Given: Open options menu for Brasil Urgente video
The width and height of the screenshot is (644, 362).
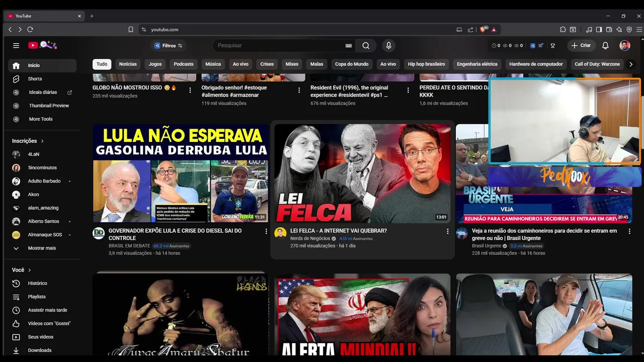Looking at the screenshot, I should coord(629,231).
